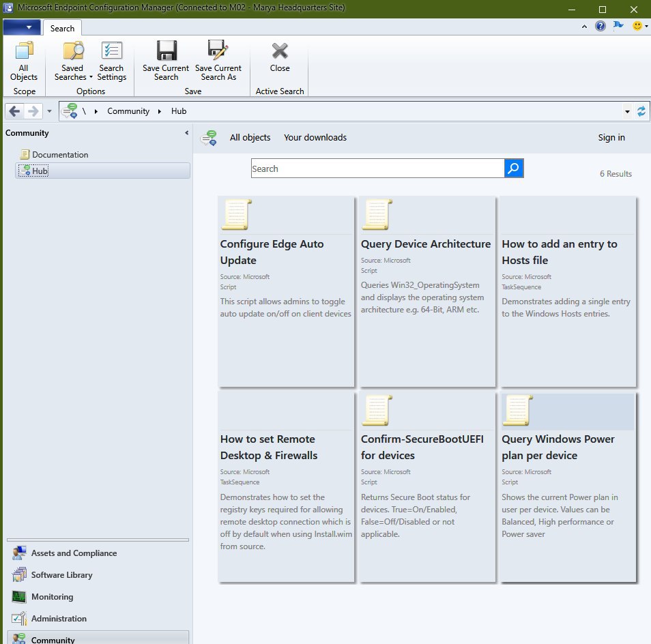The image size is (651, 644).
Task: Click Save Current Search As icon
Action: coord(218,50)
